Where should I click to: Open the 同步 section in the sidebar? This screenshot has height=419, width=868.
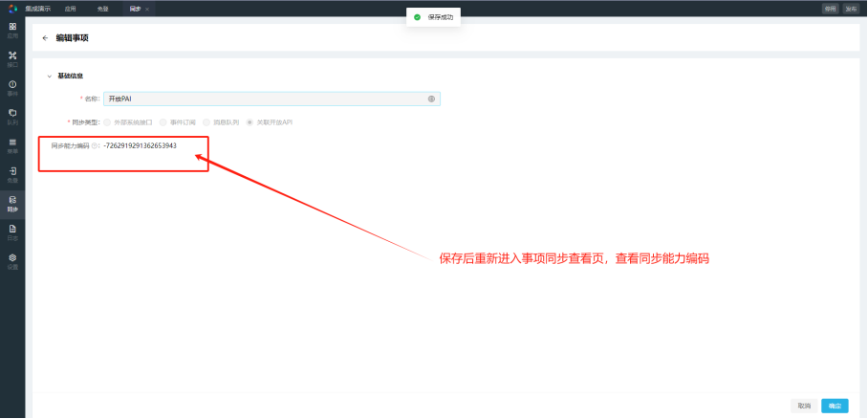point(12,204)
